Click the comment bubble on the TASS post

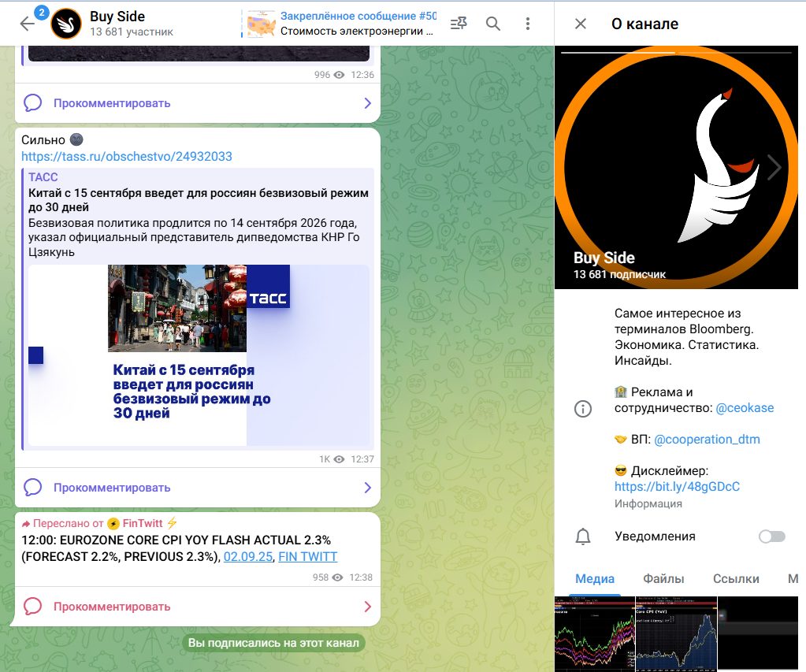32,487
